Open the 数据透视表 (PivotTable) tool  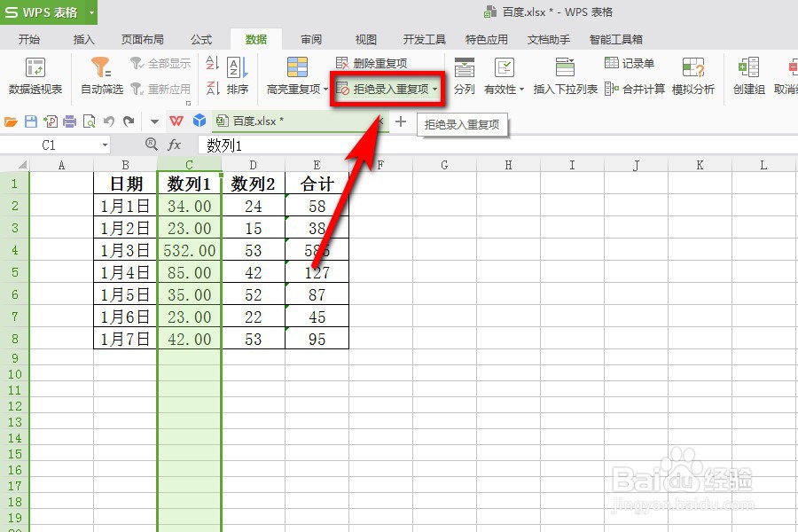pos(34,75)
